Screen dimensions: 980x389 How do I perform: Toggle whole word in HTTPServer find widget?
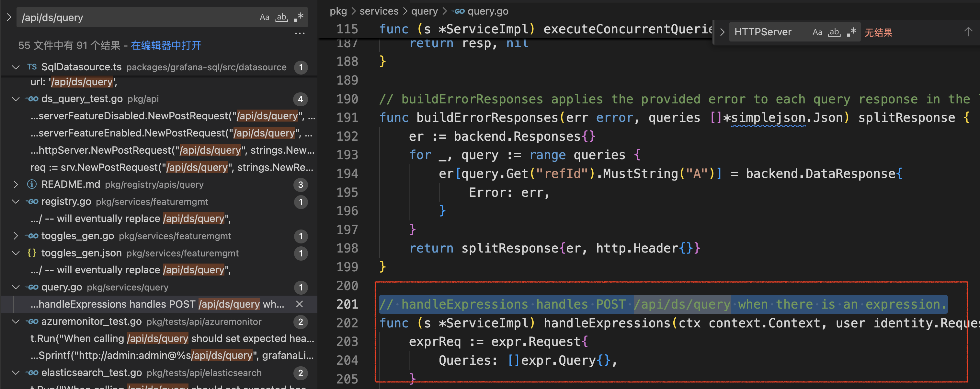(x=834, y=32)
